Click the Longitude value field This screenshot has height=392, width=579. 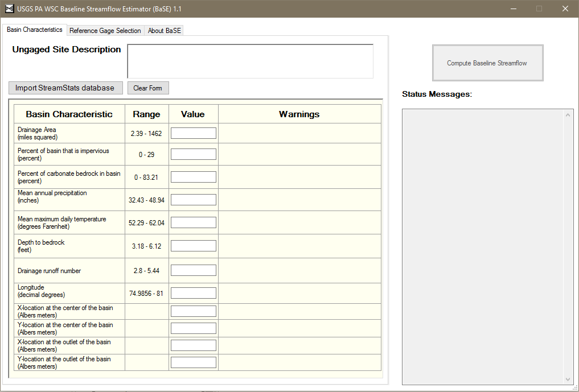[x=194, y=293]
